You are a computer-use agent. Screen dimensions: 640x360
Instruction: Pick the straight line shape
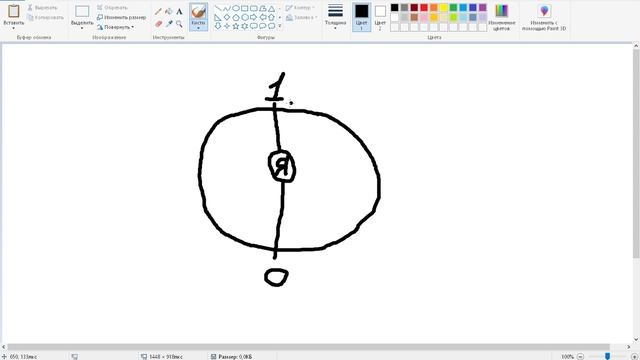coord(218,8)
